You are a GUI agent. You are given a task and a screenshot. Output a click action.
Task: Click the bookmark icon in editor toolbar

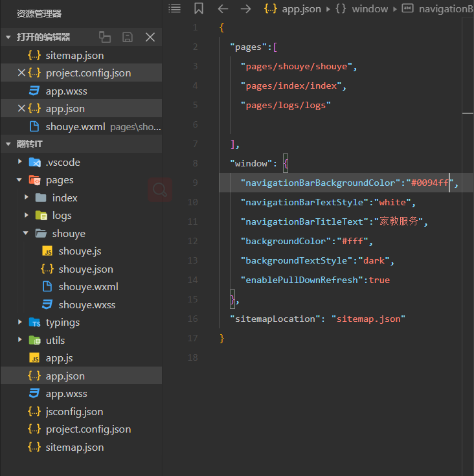[x=199, y=8]
